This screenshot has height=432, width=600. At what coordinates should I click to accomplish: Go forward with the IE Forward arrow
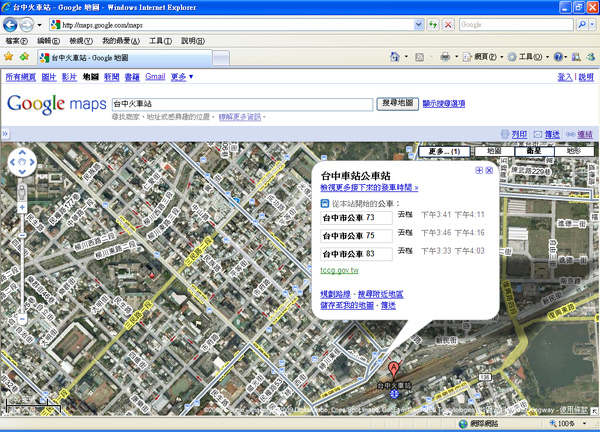[x=26, y=25]
